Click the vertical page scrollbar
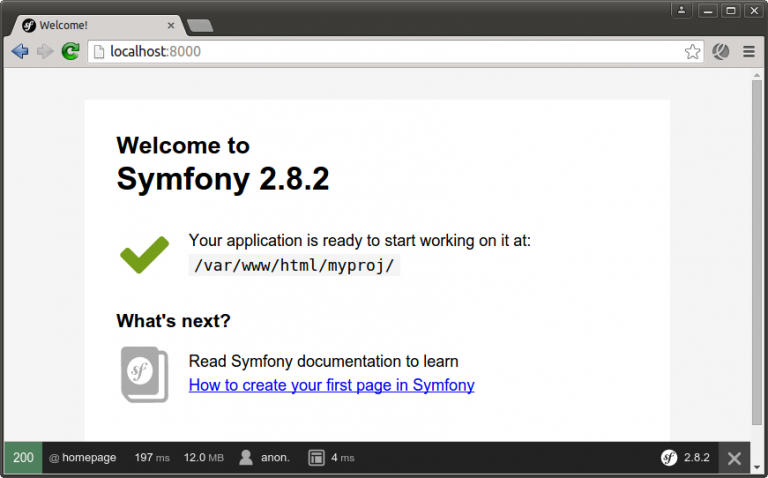This screenshot has height=478, width=768. click(x=757, y=250)
